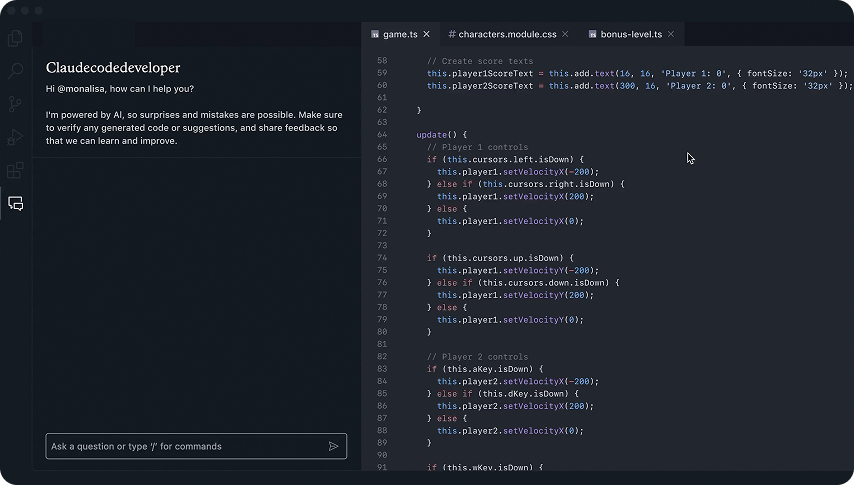Click the TS file icon on game.ts tab
854x485 pixels.
375,34
